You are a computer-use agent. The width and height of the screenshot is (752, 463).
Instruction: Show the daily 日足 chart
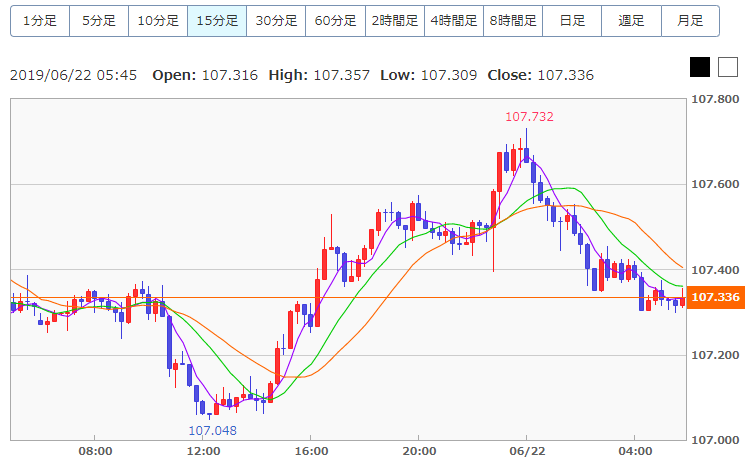point(572,21)
